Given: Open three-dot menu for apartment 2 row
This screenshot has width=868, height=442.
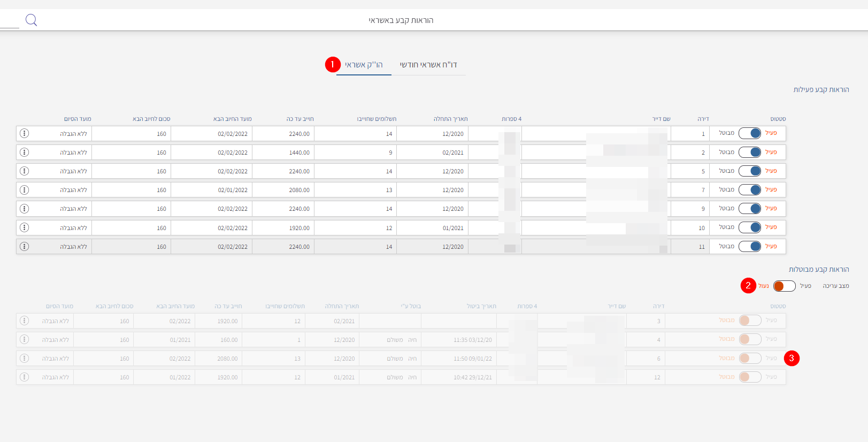Looking at the screenshot, I should tap(24, 153).
